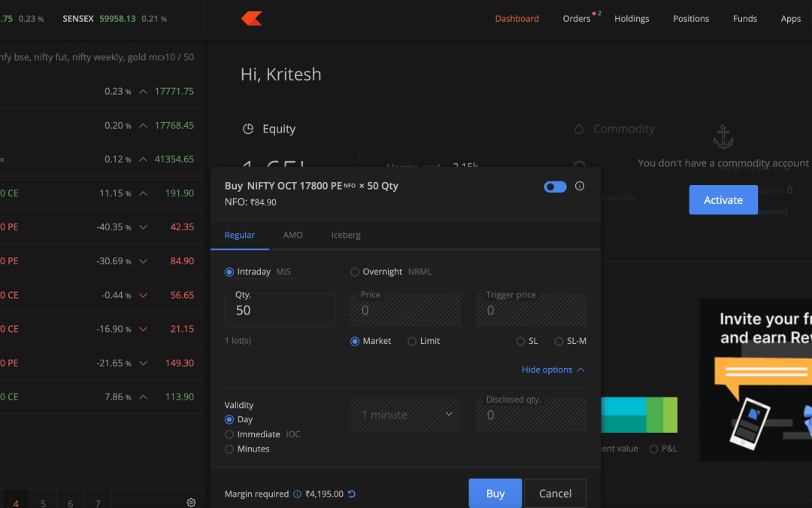Switch to the Regular order tab

239,236
